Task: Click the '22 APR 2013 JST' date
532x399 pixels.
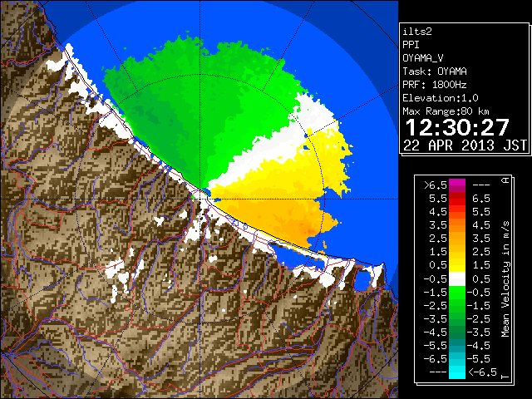Action: pyautogui.click(x=465, y=145)
